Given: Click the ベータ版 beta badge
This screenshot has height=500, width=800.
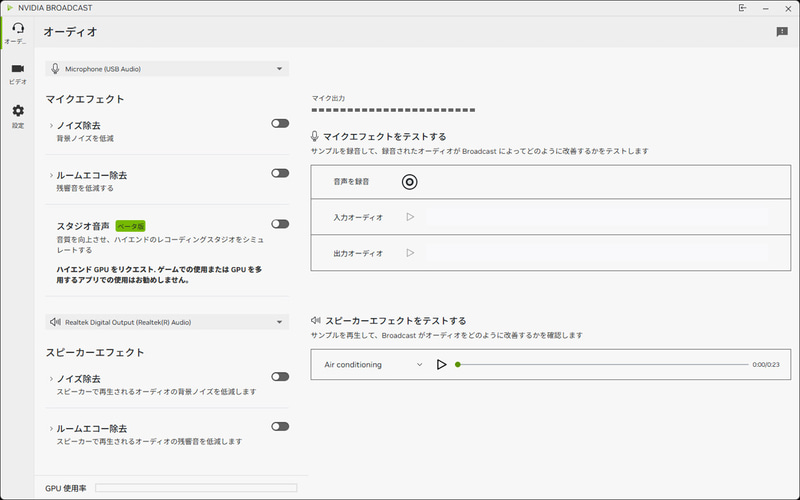Looking at the screenshot, I should coord(131,226).
